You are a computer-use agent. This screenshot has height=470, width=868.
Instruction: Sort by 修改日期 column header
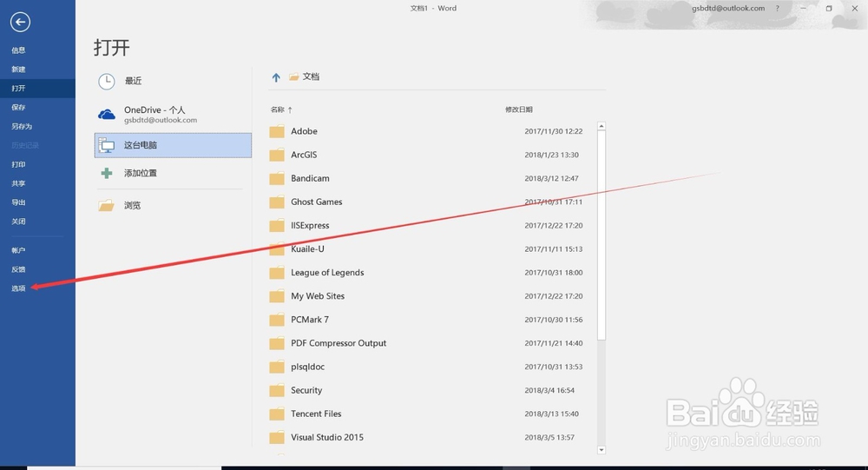click(x=519, y=109)
